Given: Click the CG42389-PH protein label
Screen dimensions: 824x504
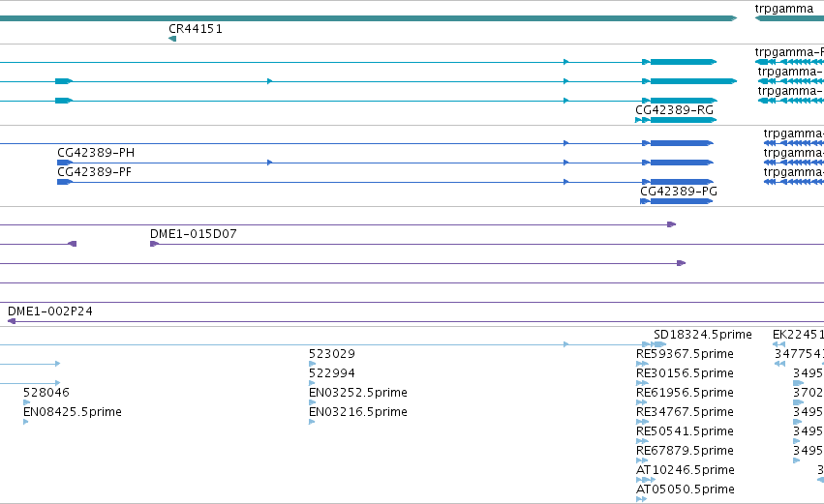Looking at the screenshot, I should coord(96,153).
